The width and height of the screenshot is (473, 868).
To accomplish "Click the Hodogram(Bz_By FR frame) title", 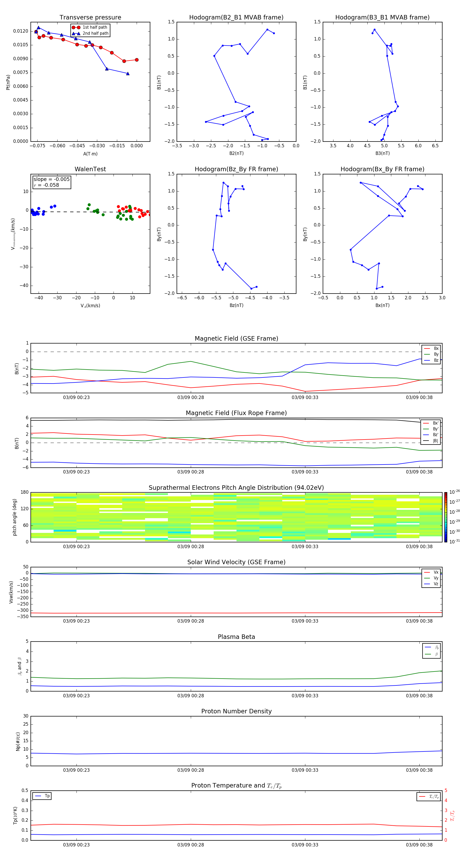I will pos(236,169).
